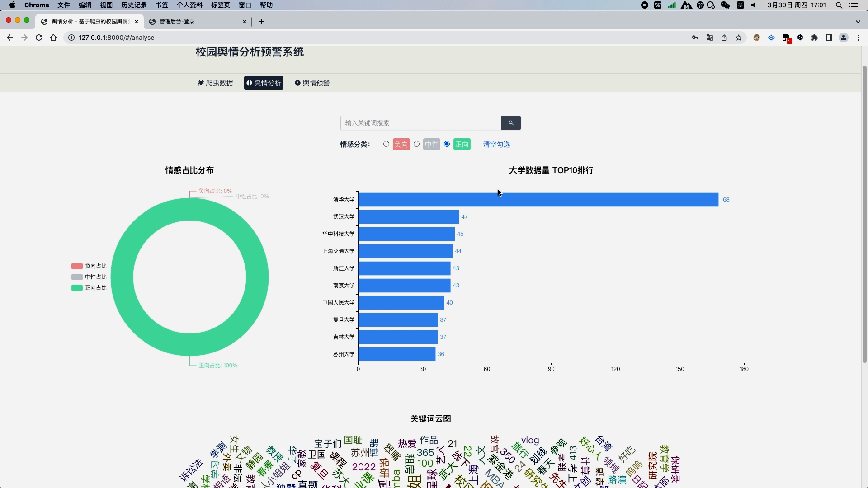The width and height of the screenshot is (868, 488).
Task: Click the share page icon
Action: tap(724, 38)
